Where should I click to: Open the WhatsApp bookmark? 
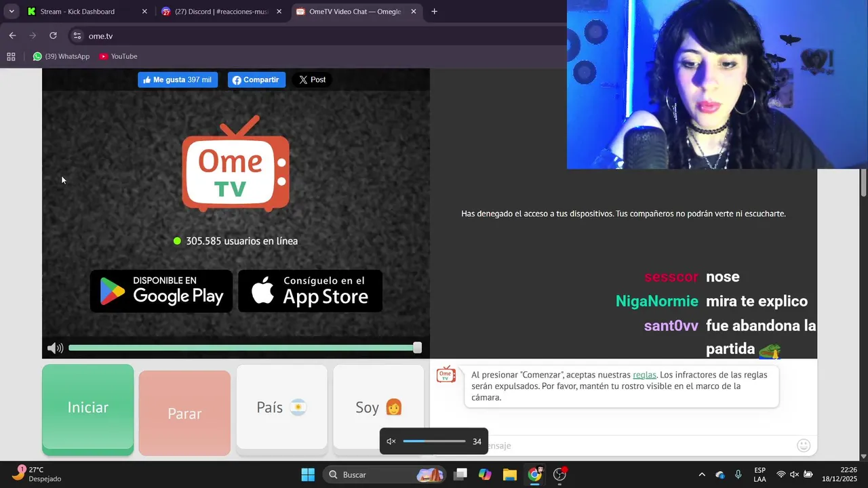pos(61,56)
